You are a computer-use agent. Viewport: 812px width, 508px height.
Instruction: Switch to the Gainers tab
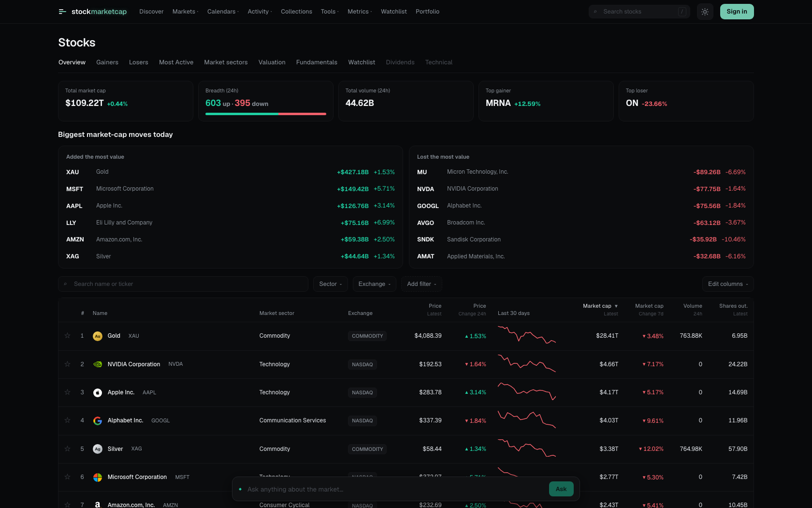click(107, 62)
